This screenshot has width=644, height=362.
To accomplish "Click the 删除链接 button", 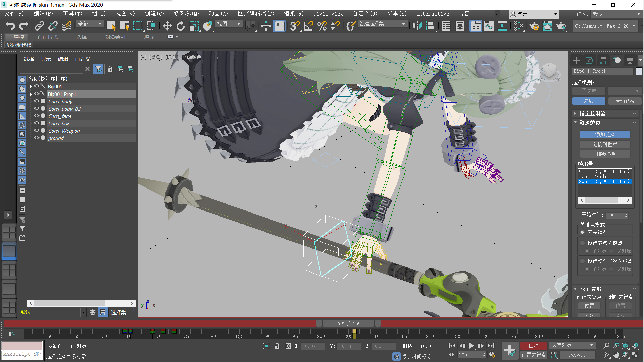I will pos(605,154).
